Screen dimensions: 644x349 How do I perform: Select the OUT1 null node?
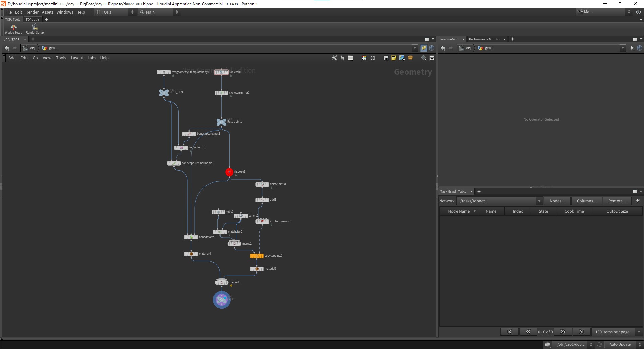222,300
